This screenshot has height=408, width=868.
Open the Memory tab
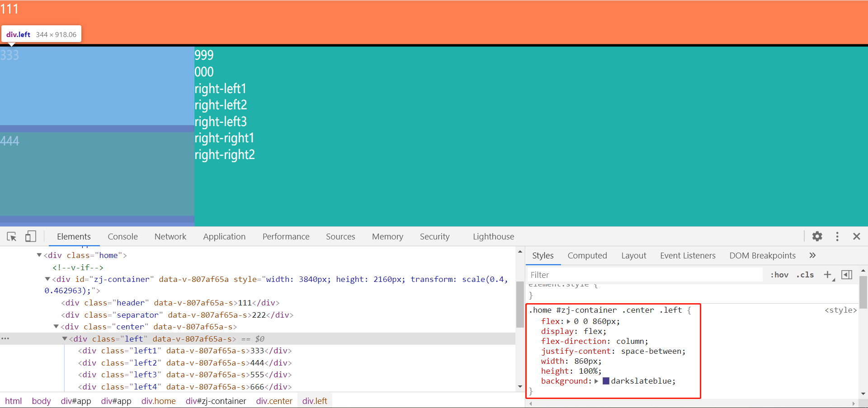[387, 236]
